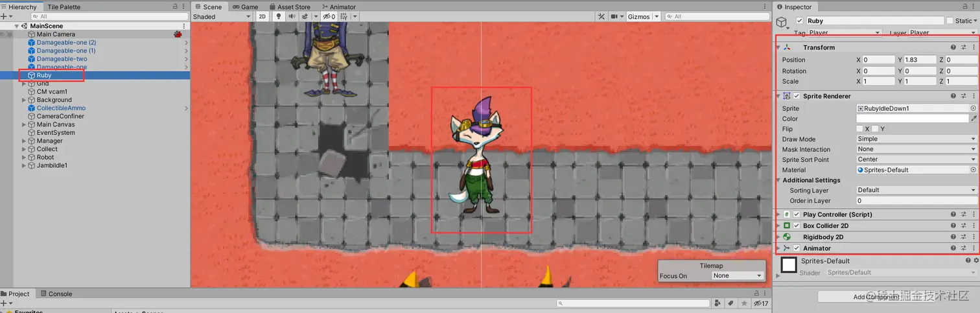Image resolution: width=980 pixels, height=313 pixels.
Task: Open Rigidbody 2D kebab menu
Action: pos(974,237)
